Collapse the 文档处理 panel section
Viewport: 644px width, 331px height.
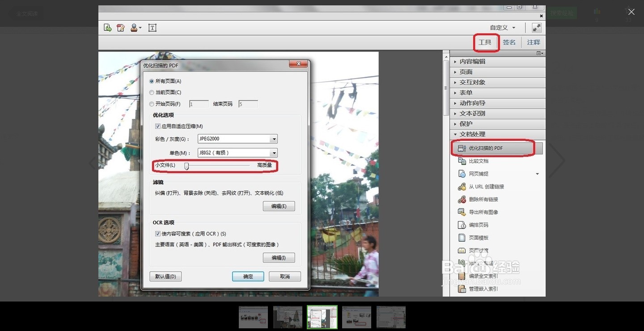[497, 134]
